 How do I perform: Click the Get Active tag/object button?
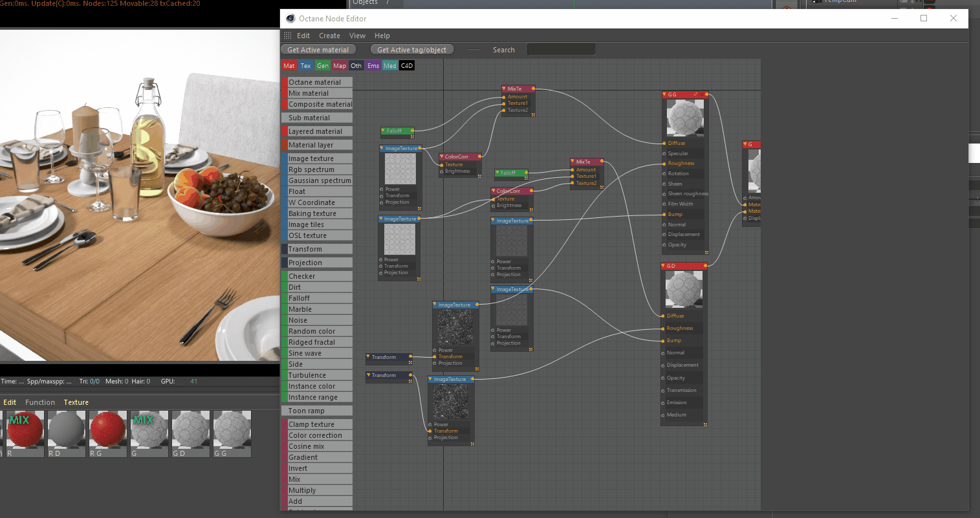[x=412, y=50]
